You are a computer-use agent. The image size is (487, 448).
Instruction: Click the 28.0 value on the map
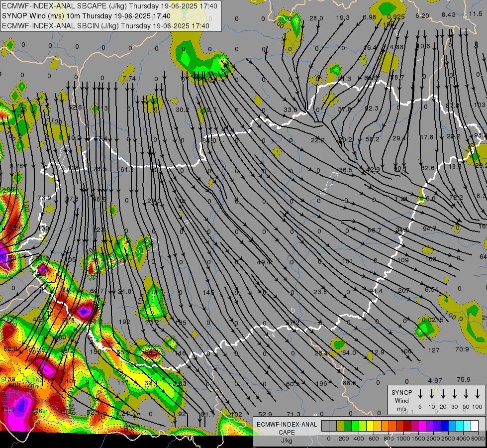pos(316,18)
